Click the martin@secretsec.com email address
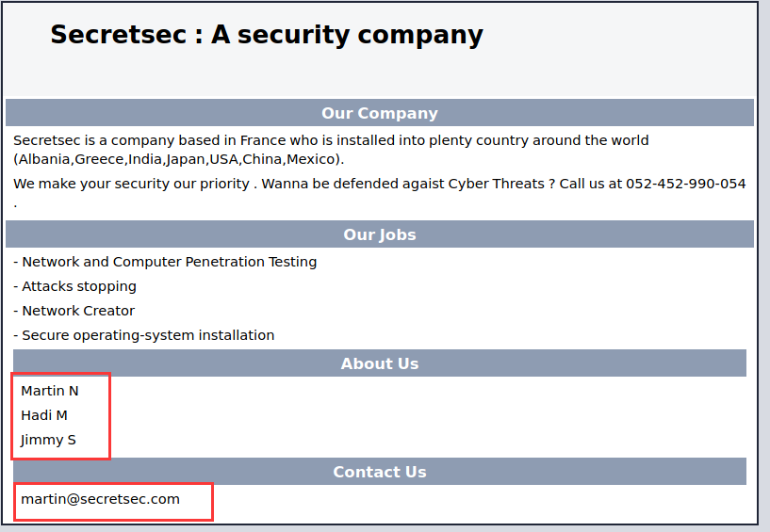The width and height of the screenshot is (770, 532). (x=100, y=499)
